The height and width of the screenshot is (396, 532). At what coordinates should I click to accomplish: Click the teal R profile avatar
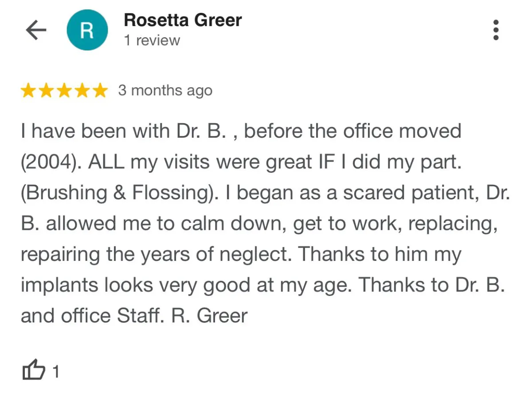pos(87,30)
